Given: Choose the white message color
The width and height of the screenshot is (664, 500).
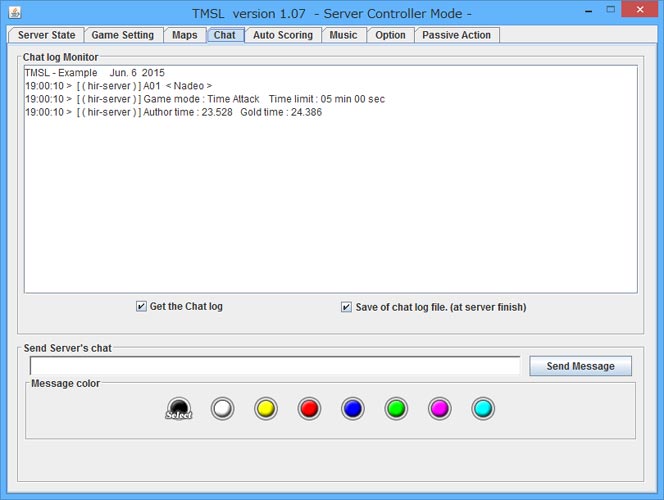Looking at the screenshot, I should point(222,409).
